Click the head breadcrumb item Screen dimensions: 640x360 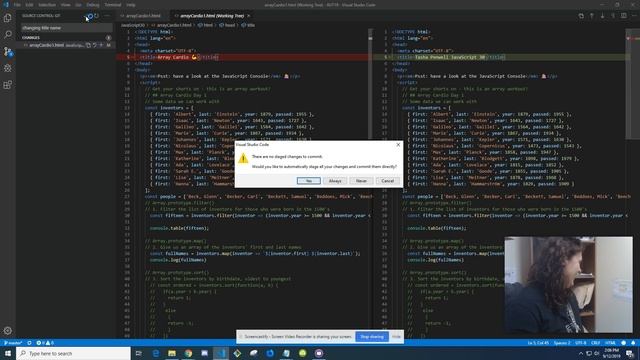(x=227, y=25)
